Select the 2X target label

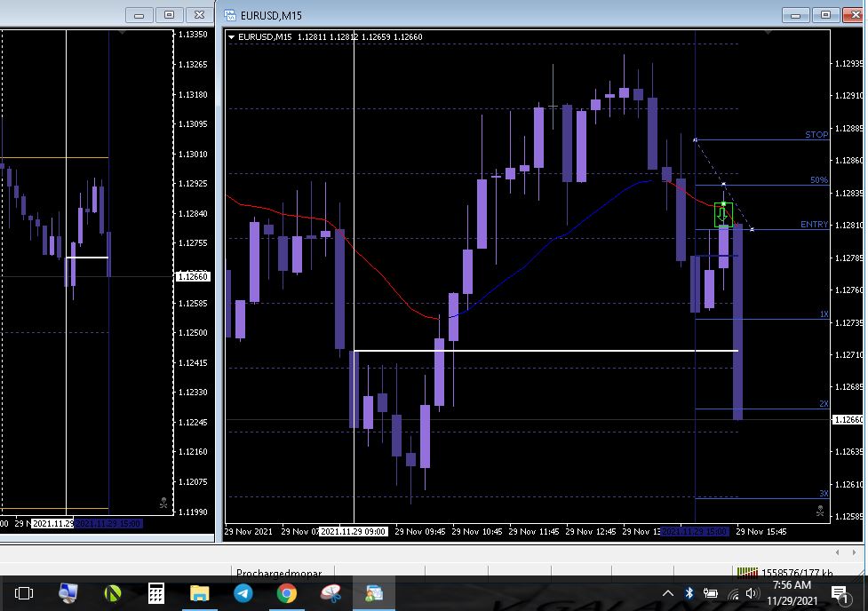point(824,403)
